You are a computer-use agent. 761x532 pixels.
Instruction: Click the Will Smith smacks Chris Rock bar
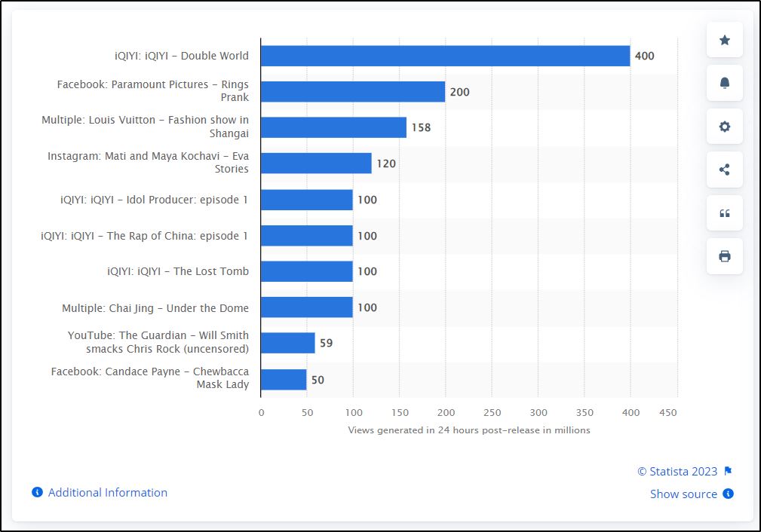[x=287, y=343]
